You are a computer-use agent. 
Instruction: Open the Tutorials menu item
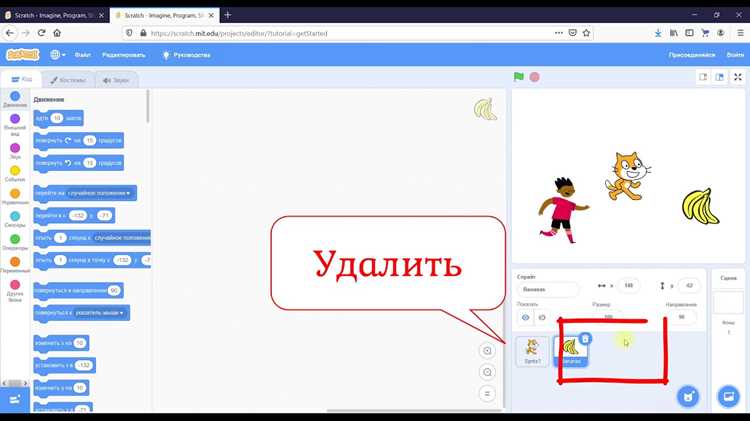pos(186,55)
